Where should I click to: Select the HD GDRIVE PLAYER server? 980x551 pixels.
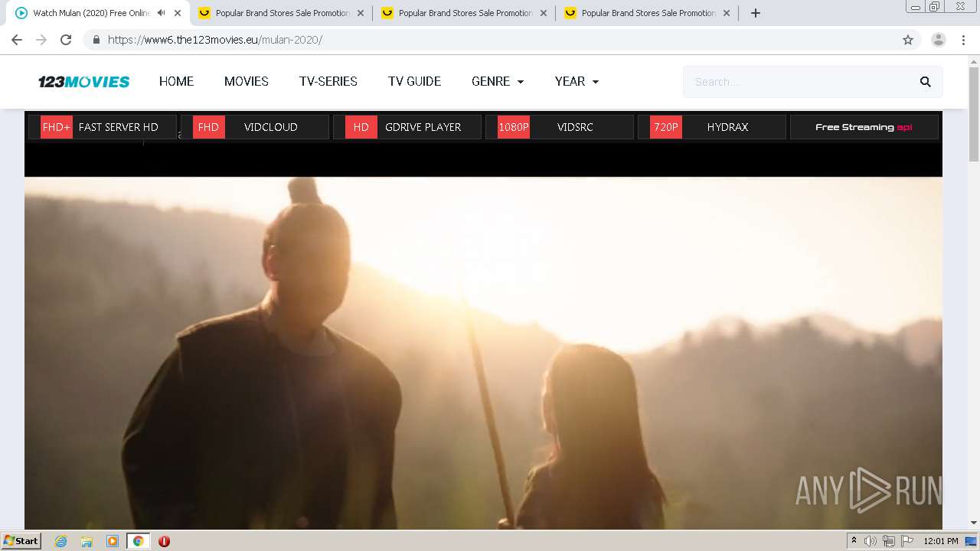tap(407, 127)
